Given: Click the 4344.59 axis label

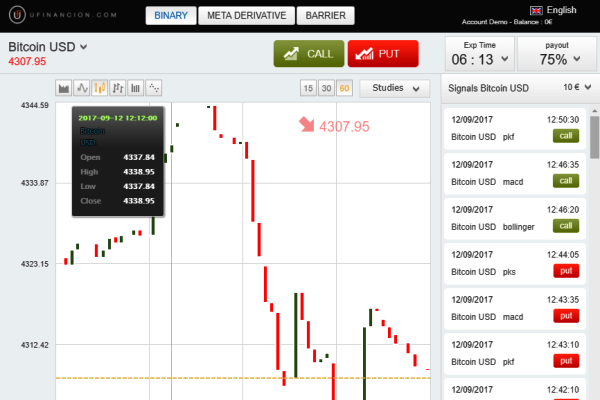Looking at the screenshot, I should (35, 105).
